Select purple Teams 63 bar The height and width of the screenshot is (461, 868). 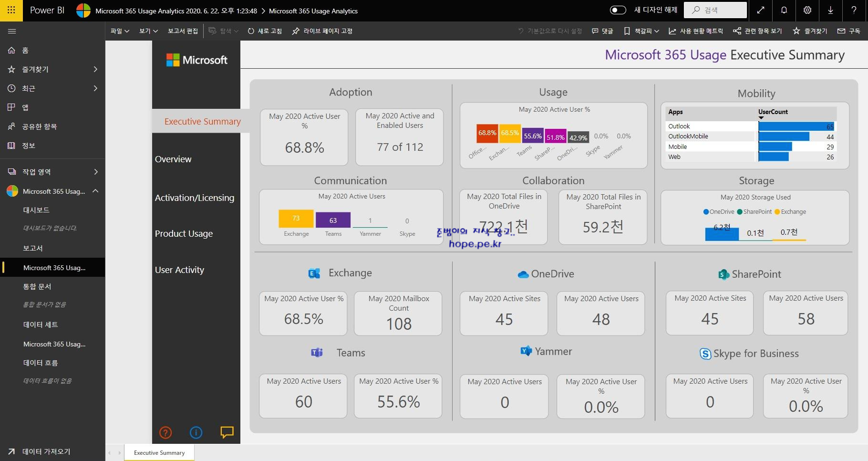[333, 220]
